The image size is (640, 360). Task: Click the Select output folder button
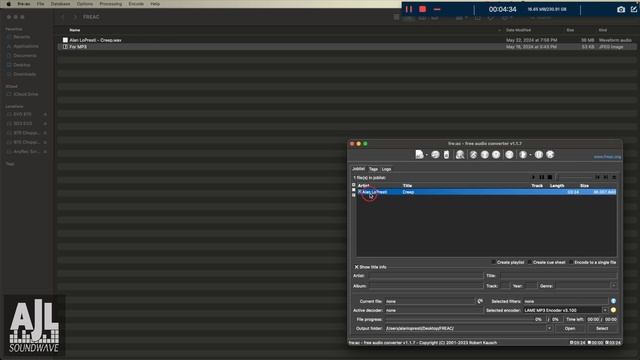[x=602, y=328]
